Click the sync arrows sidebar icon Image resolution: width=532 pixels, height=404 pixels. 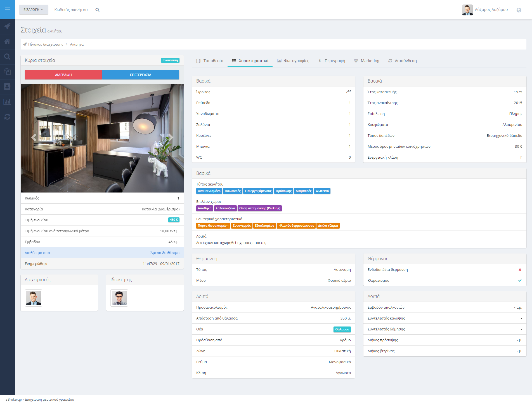click(8, 117)
